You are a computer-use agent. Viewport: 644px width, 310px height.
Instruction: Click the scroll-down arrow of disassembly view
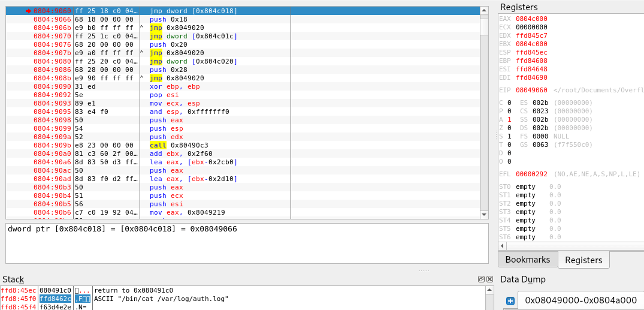(x=484, y=215)
